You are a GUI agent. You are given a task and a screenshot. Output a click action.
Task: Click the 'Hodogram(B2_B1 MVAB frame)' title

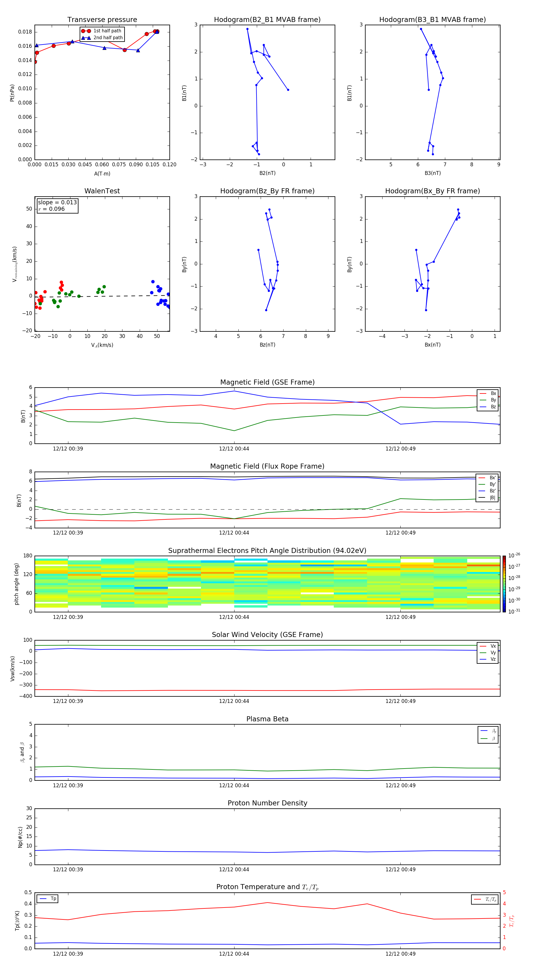tap(267, 20)
